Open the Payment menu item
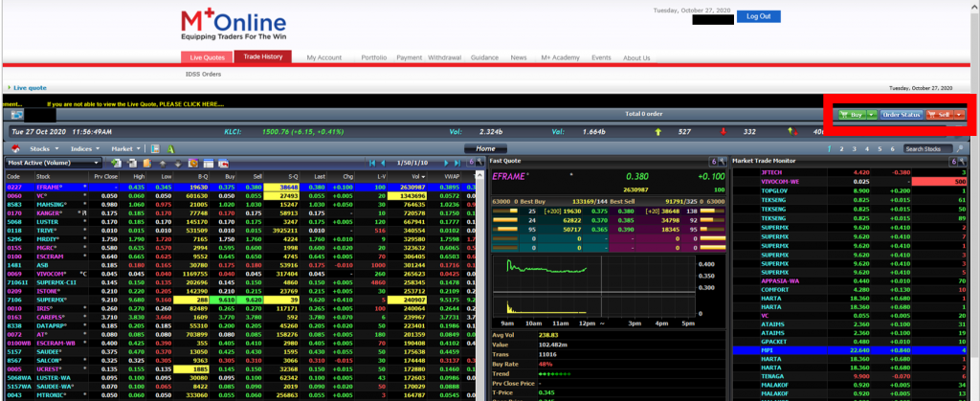This screenshot has height=401, width=980. [410, 57]
